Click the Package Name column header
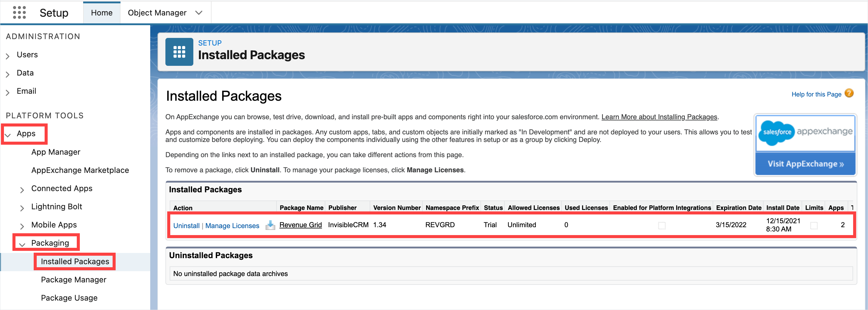The height and width of the screenshot is (310, 868). 301,207
